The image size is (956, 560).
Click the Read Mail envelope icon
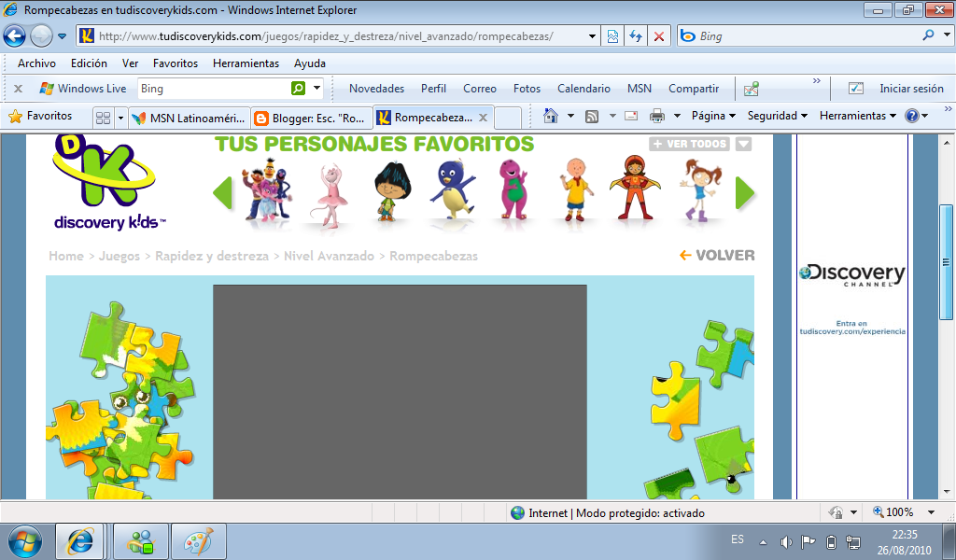click(631, 116)
